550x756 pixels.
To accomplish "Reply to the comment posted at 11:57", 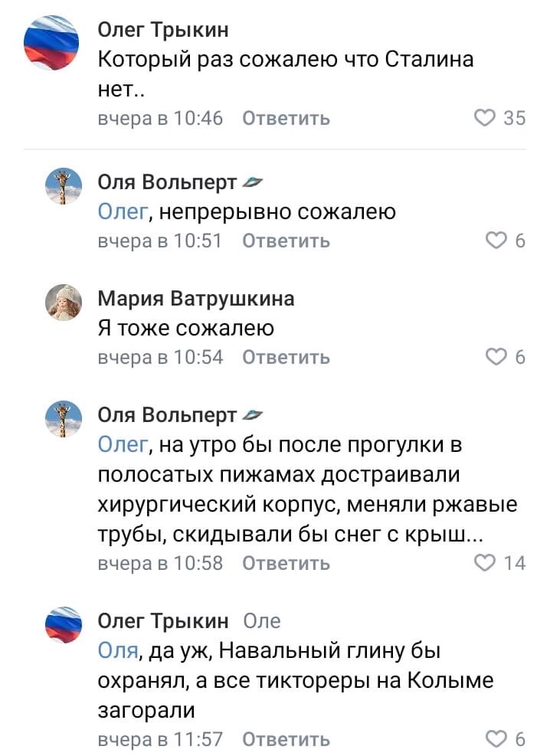I will pyautogui.click(x=286, y=739).
